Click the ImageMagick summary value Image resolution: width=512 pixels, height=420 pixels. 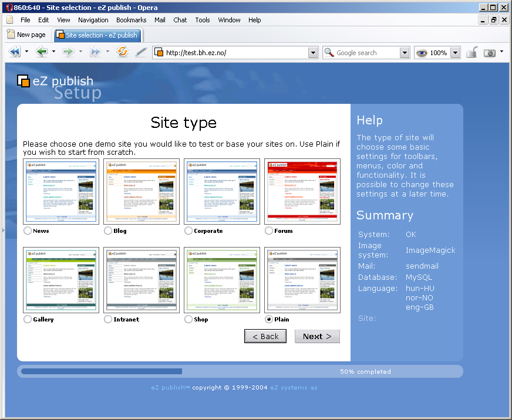click(430, 250)
